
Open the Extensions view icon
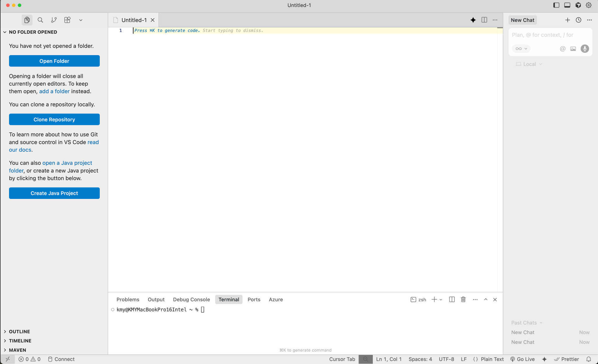[x=67, y=20]
